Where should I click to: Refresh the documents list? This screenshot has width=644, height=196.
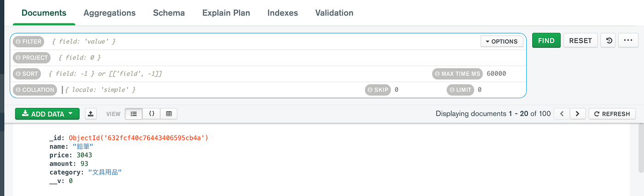tap(612, 114)
